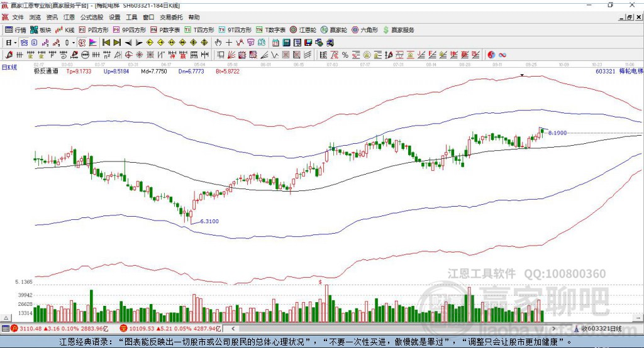Open the 资讯 menu
The width and height of the screenshot is (644, 348).
tap(52, 17)
